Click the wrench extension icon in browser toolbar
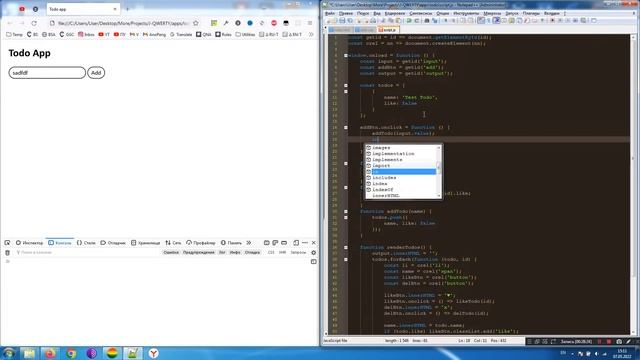640x360 pixels. pyautogui.click(x=226, y=23)
